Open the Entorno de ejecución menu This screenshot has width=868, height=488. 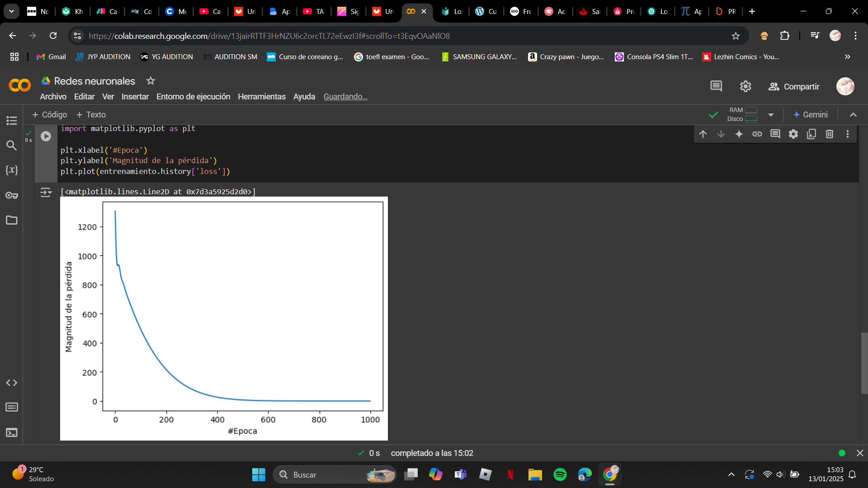[193, 97]
